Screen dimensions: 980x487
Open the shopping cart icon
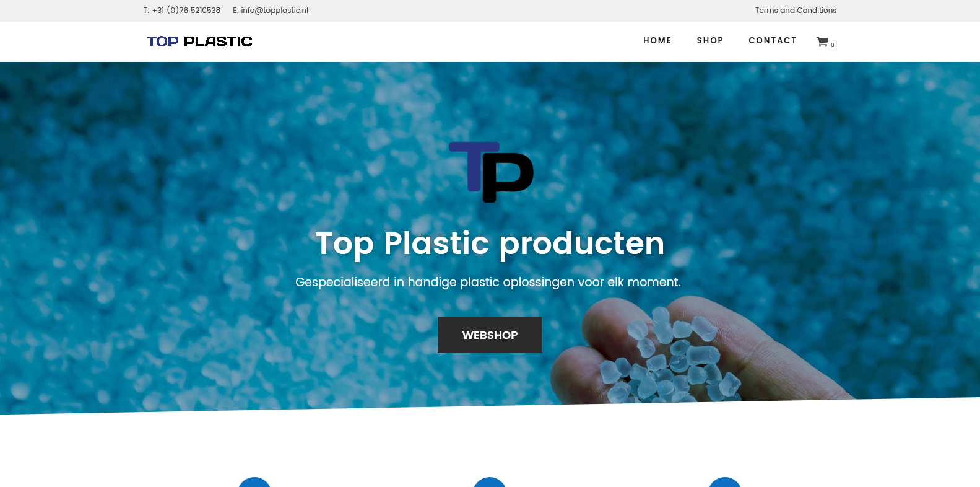point(822,42)
